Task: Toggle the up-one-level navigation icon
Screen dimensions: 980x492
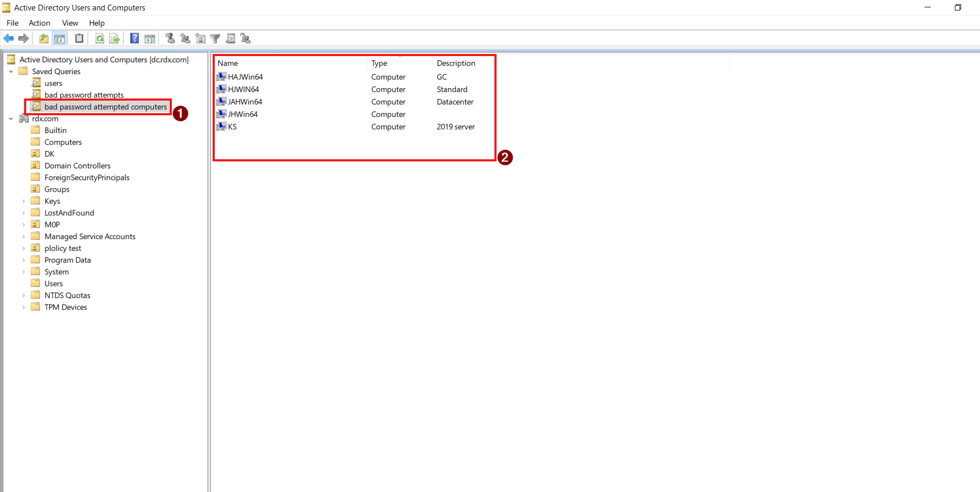Action: click(43, 38)
